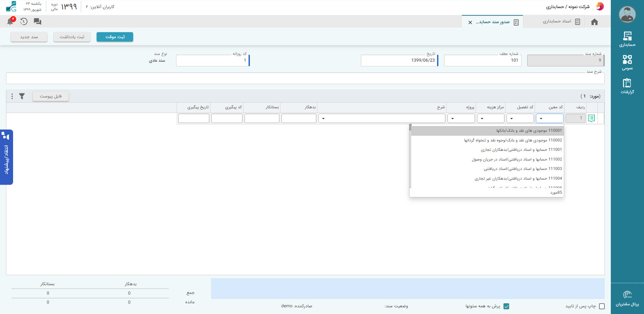
Task: Click the تاریخ date field
Action: [x=399, y=60]
